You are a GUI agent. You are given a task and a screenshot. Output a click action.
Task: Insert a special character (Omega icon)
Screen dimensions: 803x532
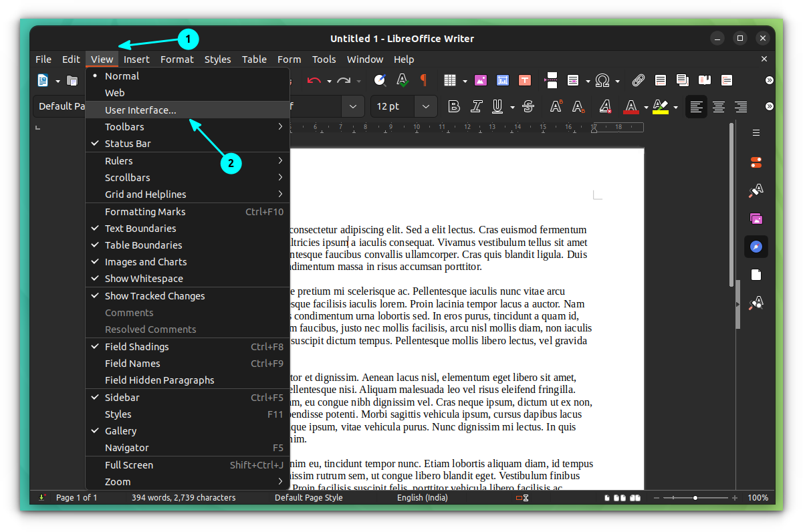pyautogui.click(x=602, y=81)
